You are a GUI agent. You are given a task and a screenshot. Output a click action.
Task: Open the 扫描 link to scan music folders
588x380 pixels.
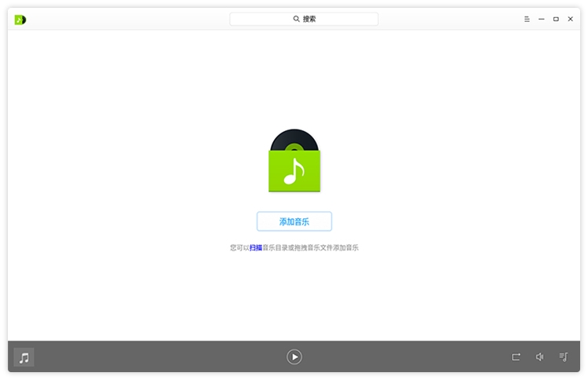coord(256,247)
